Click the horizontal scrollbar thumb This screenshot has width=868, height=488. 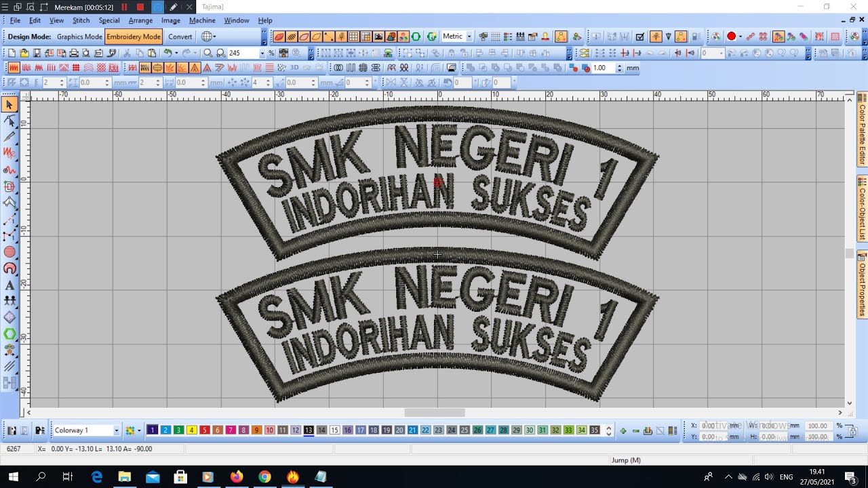435,413
